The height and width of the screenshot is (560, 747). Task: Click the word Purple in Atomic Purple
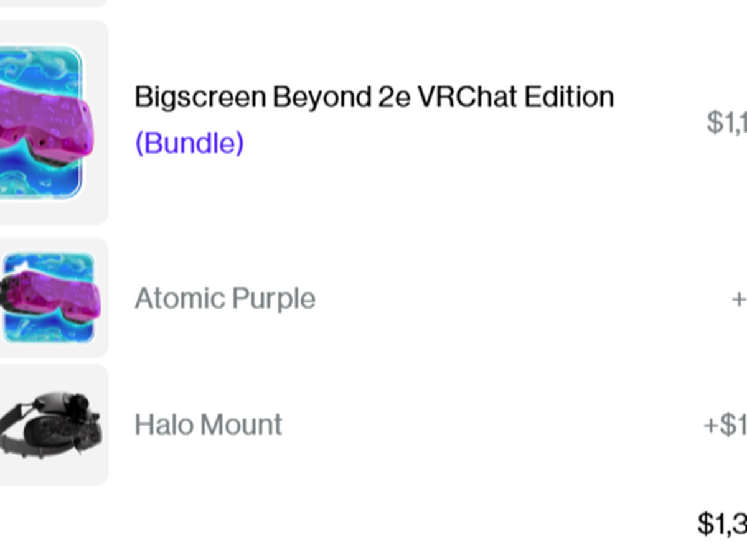(274, 299)
